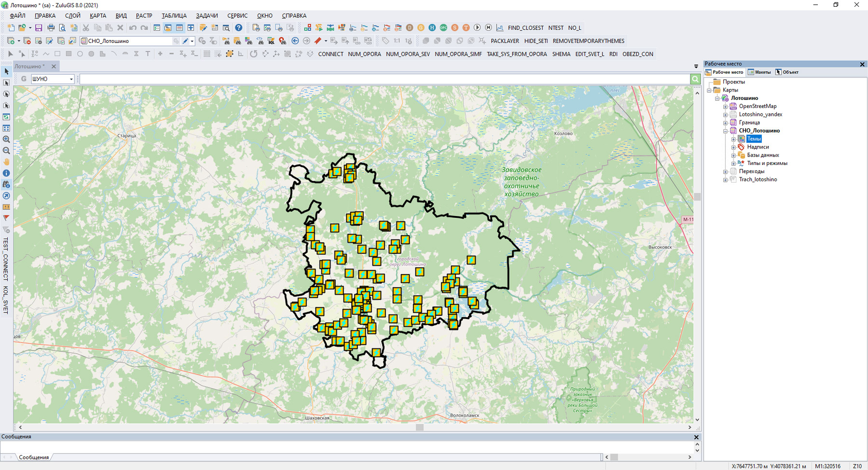
Task: Click the map's horizontal scrollbar thumb
Action: [420, 428]
